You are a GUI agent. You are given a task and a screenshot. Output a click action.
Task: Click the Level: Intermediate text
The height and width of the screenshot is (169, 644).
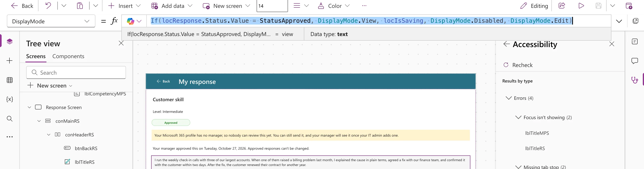(168, 111)
